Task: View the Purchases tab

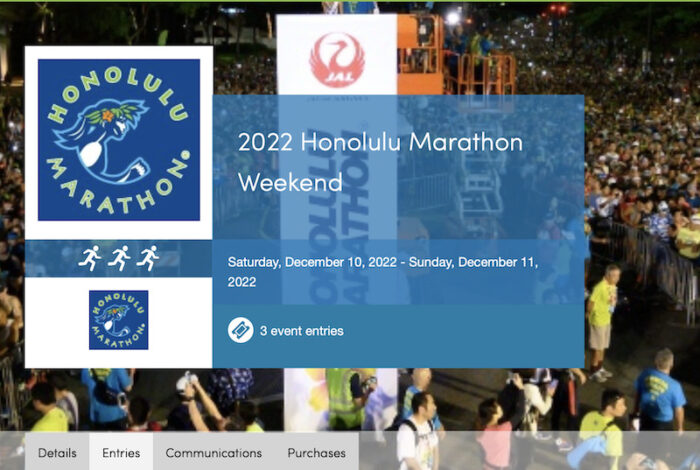Action: [317, 453]
